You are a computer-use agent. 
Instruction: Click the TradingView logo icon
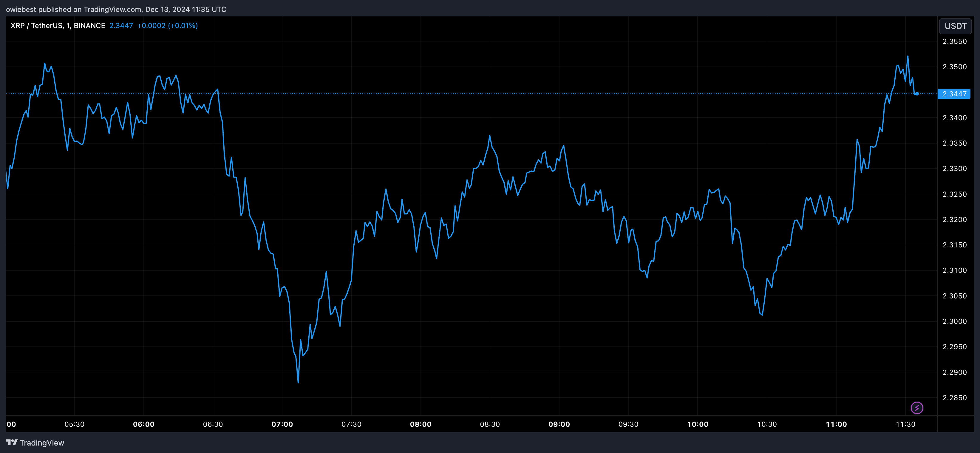[x=11, y=442]
